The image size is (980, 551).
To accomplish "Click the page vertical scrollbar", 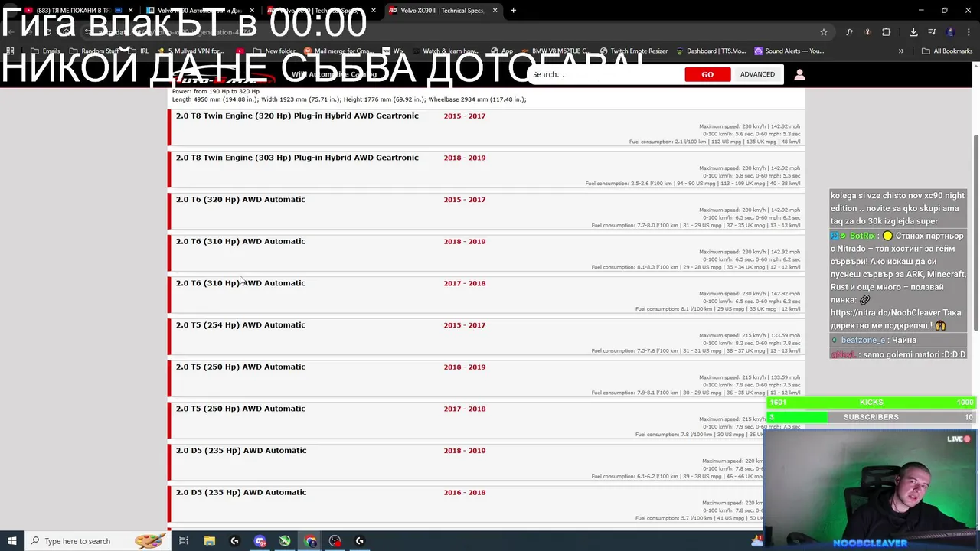I will [975, 233].
